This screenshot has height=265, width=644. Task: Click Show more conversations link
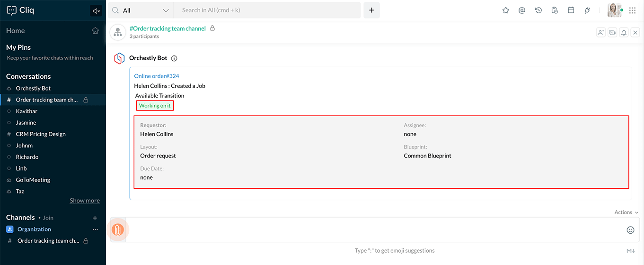85,201
